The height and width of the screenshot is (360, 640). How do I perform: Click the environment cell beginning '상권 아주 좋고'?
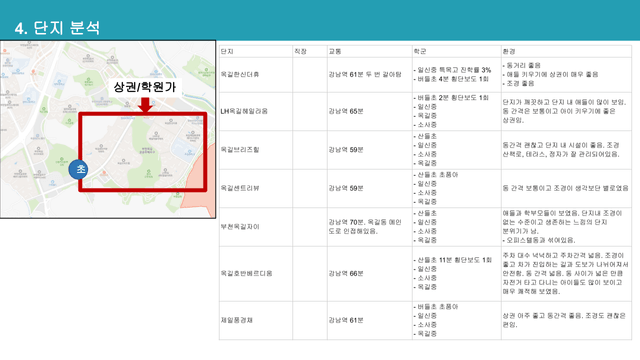coord(566,320)
